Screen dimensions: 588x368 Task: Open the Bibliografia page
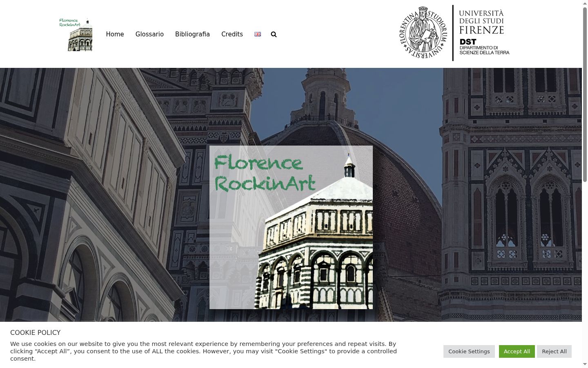click(192, 34)
